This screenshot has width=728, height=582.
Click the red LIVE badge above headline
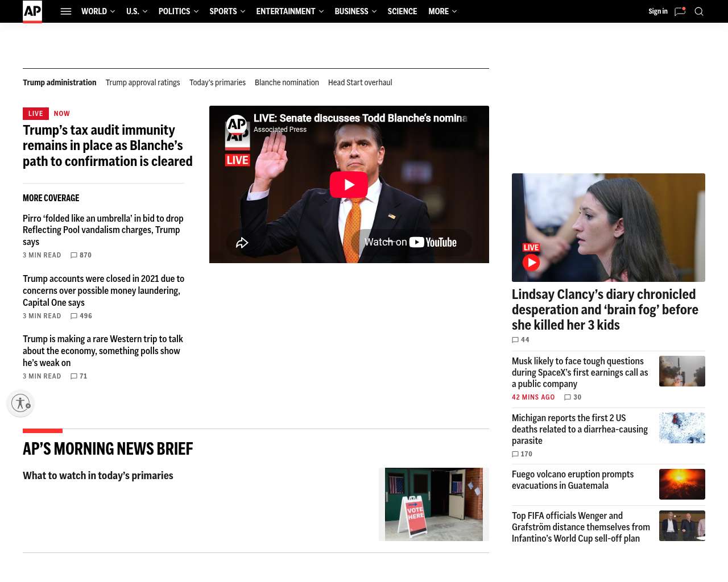(35, 114)
